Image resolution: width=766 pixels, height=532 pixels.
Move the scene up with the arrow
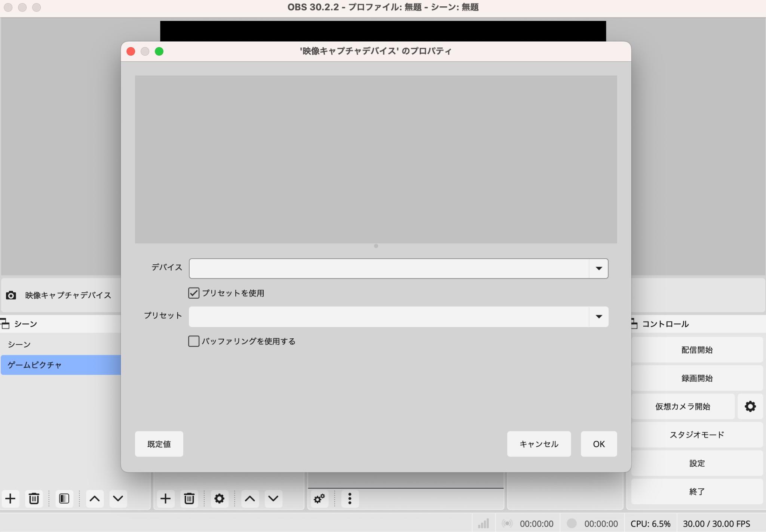tap(95, 498)
